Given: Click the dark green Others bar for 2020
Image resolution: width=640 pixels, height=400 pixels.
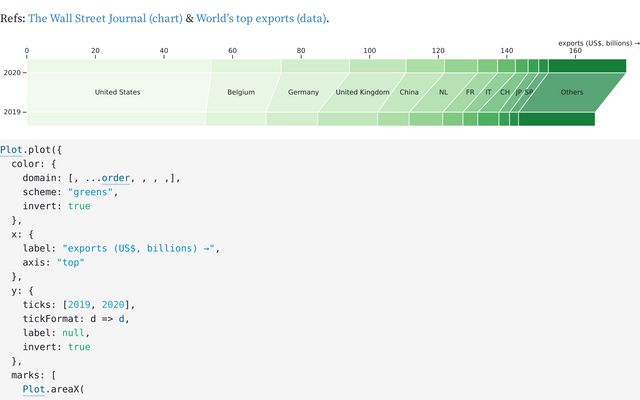Looking at the screenshot, I should click(x=587, y=66).
